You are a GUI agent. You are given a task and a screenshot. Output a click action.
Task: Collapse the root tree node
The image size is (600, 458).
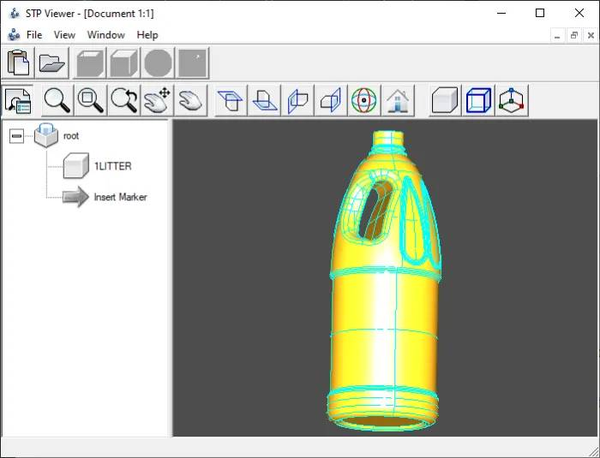click(16, 136)
